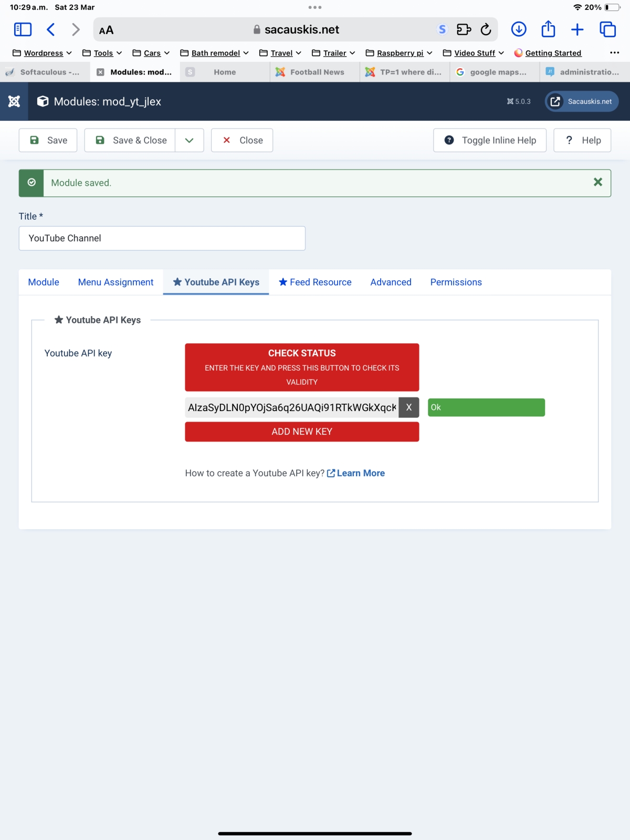This screenshot has height=840, width=630.
Task: Switch to the Feed Resource tab
Action: coord(315,282)
